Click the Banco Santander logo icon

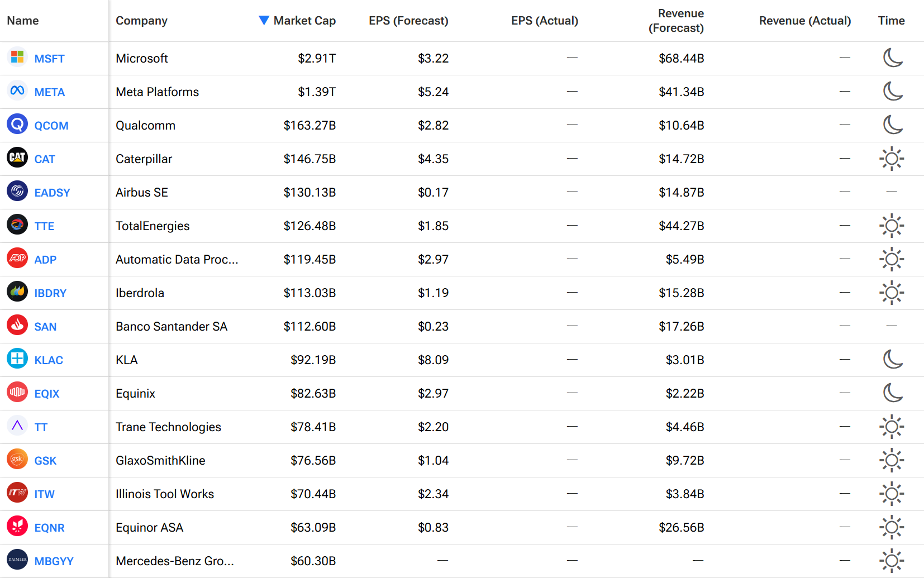point(17,325)
